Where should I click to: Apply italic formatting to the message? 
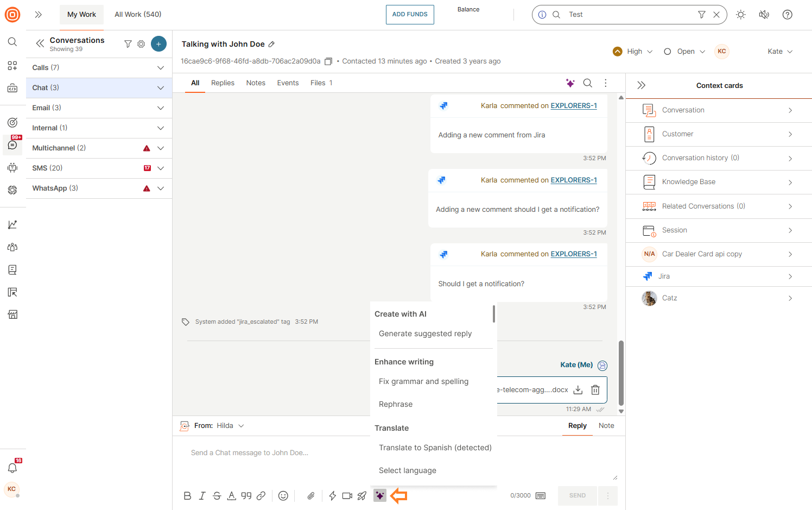[x=202, y=495]
